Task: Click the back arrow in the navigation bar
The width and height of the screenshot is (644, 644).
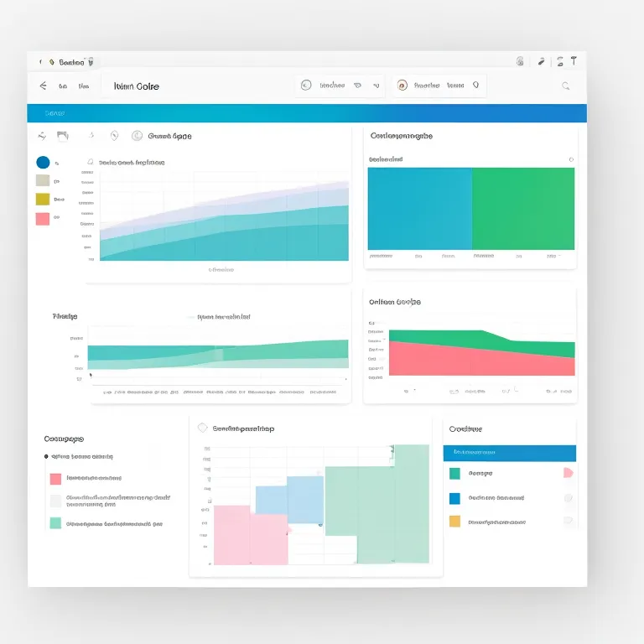Action: 43,86
